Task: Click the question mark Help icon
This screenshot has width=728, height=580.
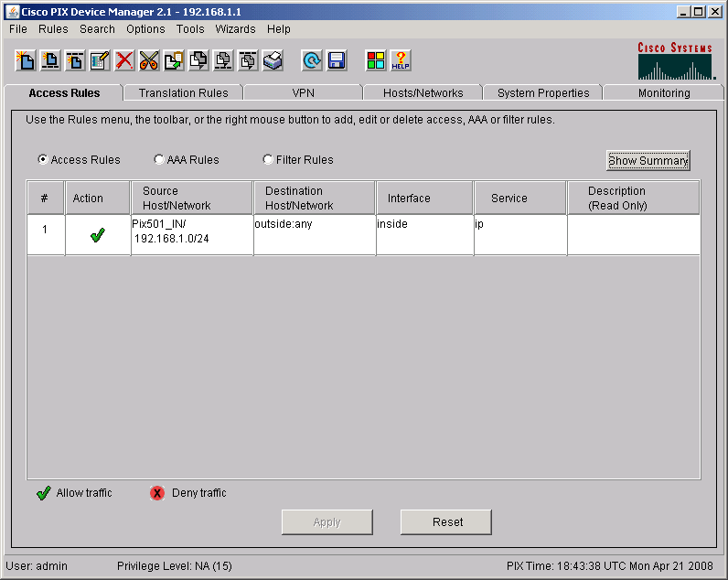Action: coord(401,60)
